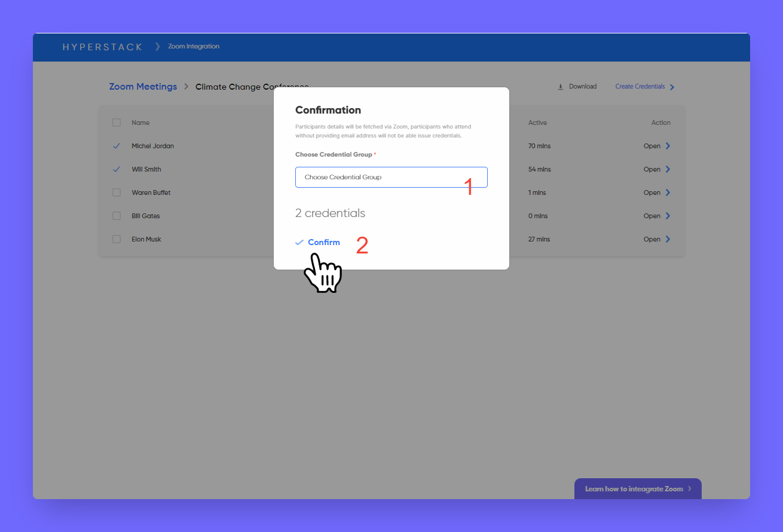Click the arrow in Learn how to integrate Zoom
This screenshot has width=783, height=532.
[689, 488]
